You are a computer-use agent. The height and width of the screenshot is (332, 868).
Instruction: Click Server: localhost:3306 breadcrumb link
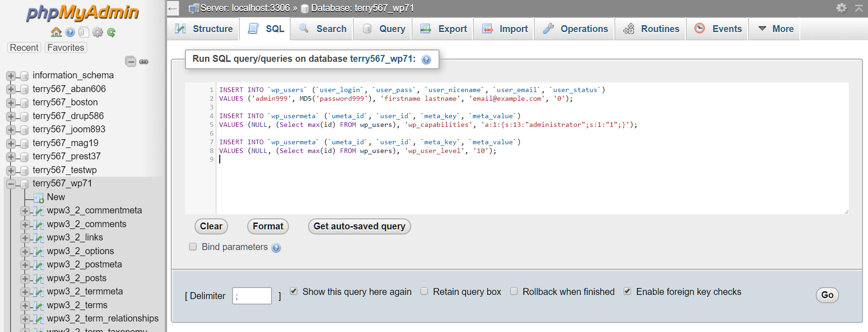(x=245, y=8)
